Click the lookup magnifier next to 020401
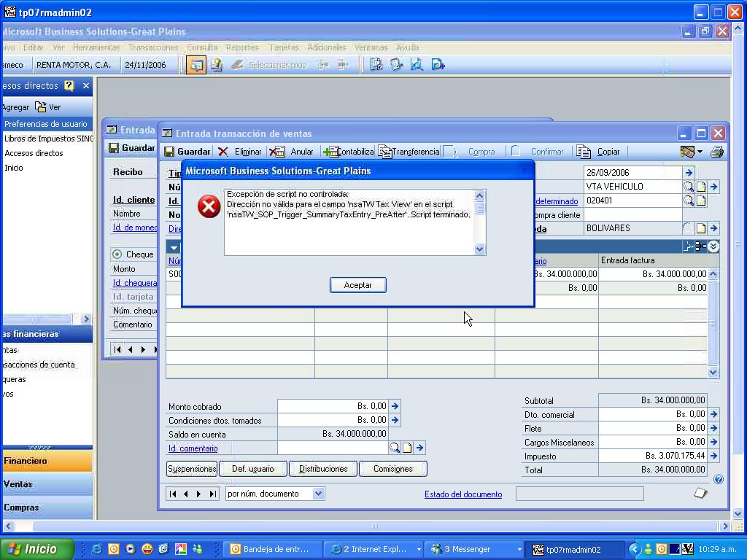This screenshot has height=560, width=747. (689, 201)
